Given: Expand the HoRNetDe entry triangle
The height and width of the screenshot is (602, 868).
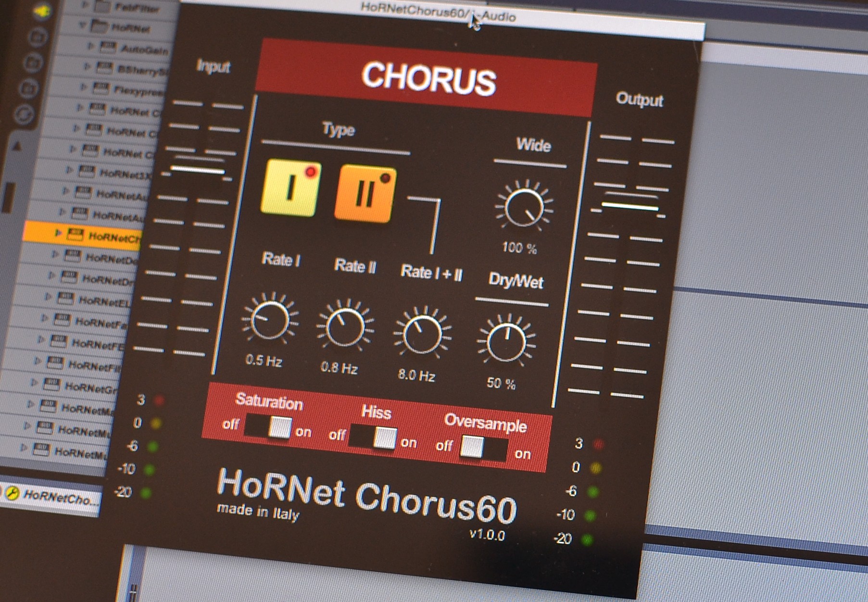Looking at the screenshot, I should 55,253.
